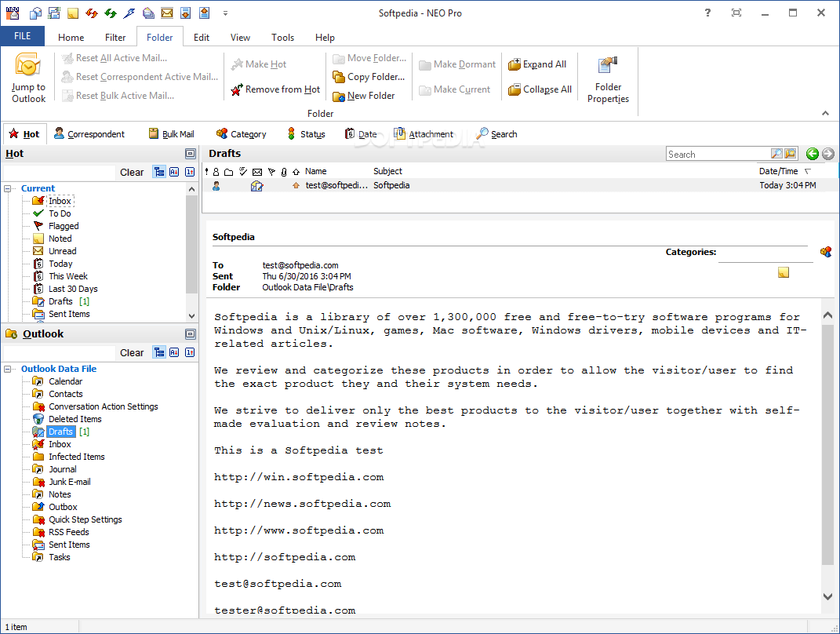The height and width of the screenshot is (634, 840).
Task: Toggle Hot pane alphabetical view mode
Action: tap(174, 172)
